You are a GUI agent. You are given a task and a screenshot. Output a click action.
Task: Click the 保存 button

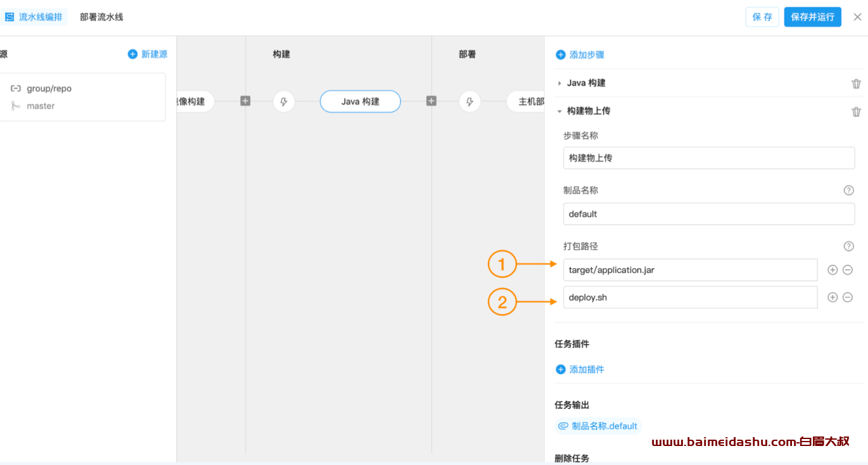(x=762, y=17)
